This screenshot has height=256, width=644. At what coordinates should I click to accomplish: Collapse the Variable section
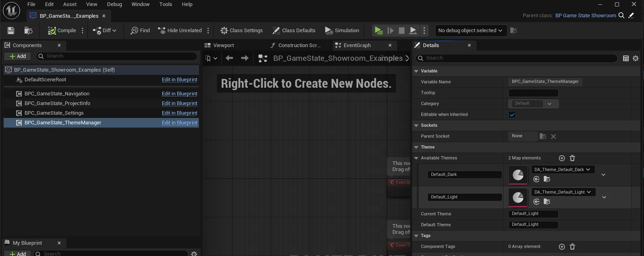click(416, 71)
